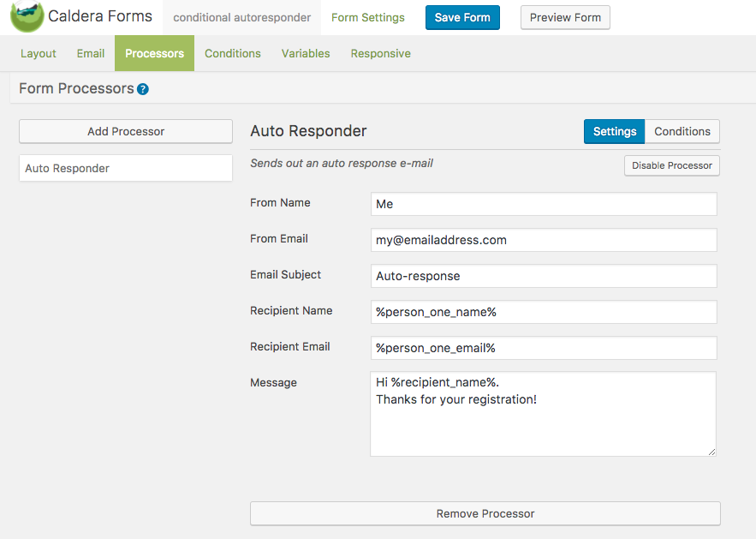Image resolution: width=756 pixels, height=539 pixels.
Task: Go to the Variables tab
Action: (306, 53)
